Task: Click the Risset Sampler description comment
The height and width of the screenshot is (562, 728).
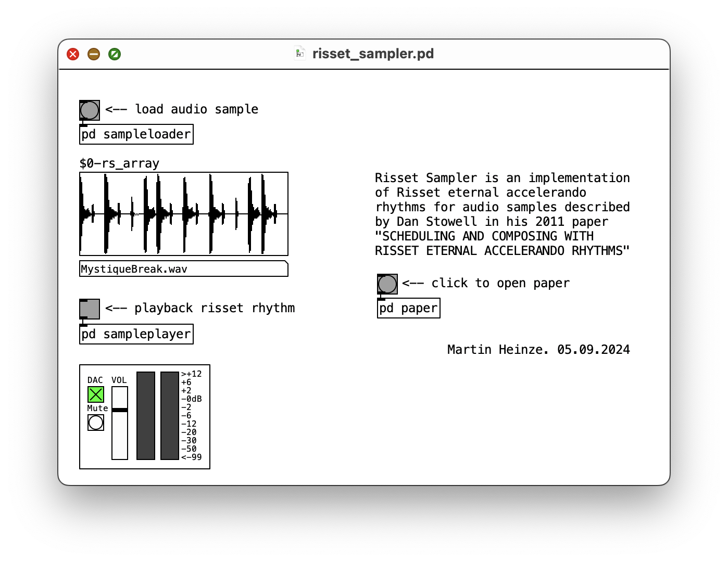Action: 503,214
